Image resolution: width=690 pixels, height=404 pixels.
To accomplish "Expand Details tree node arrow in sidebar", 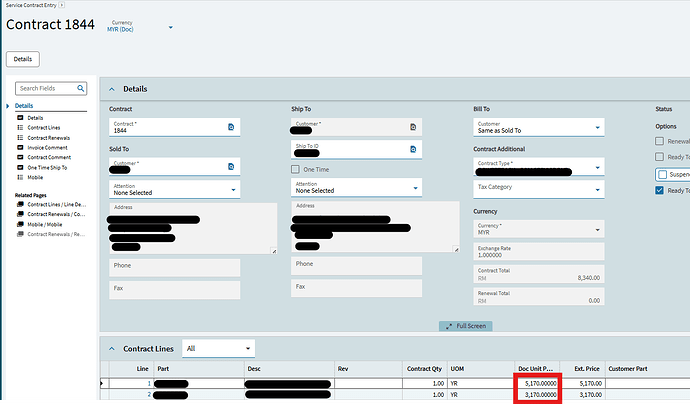I will click(8, 106).
